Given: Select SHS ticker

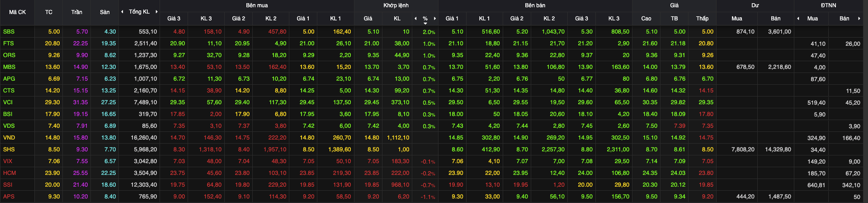Looking at the screenshot, I should [9, 150].
